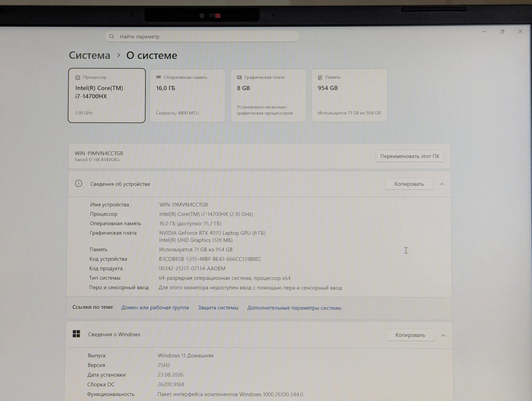Click the search magnifier icon
Viewport: 532px width, 401px height.
pyautogui.click(x=112, y=36)
